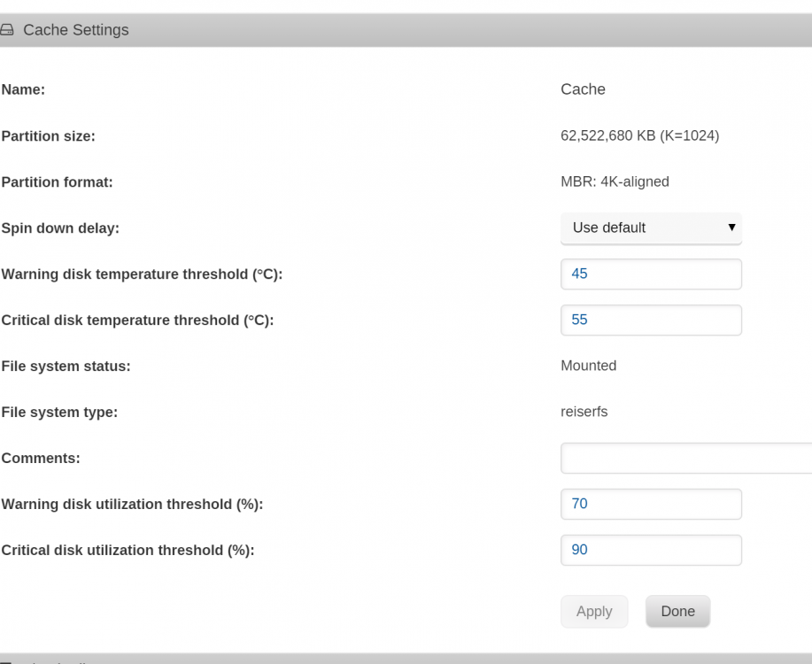The width and height of the screenshot is (812, 664).
Task: Click the disk icon beside Cache Settings
Action: [6, 30]
